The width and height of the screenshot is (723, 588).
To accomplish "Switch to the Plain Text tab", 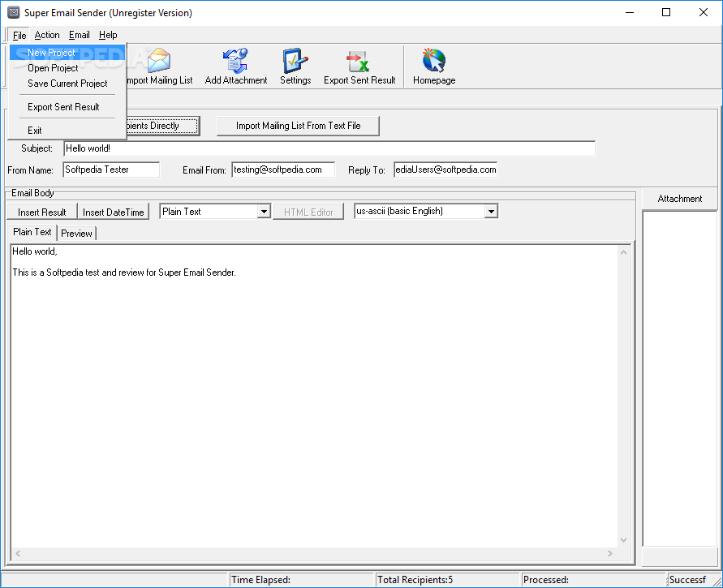I will click(32, 232).
